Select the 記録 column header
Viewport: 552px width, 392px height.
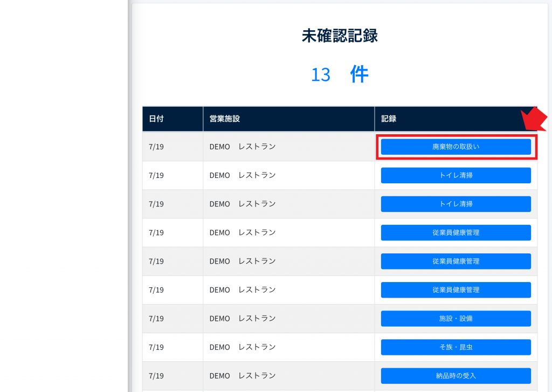coord(389,119)
